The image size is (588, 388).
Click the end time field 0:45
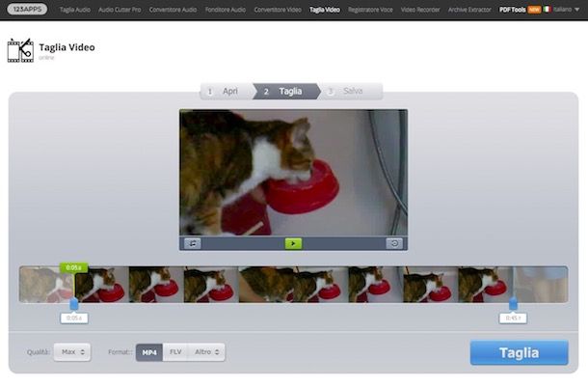(513, 319)
